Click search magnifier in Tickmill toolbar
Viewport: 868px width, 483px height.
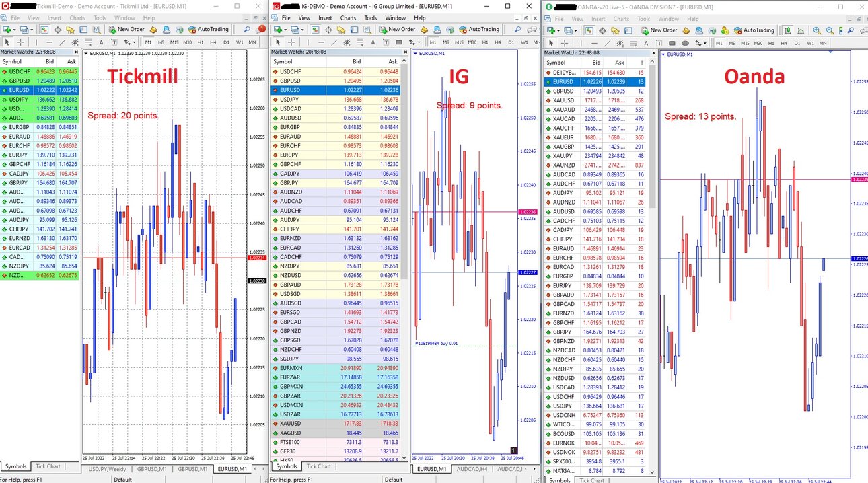[247, 29]
